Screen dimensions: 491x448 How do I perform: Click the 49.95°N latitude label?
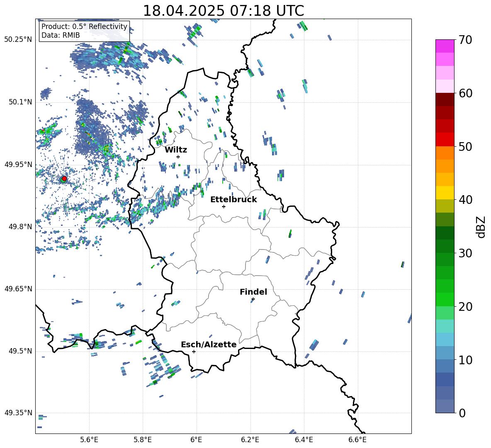click(x=18, y=165)
